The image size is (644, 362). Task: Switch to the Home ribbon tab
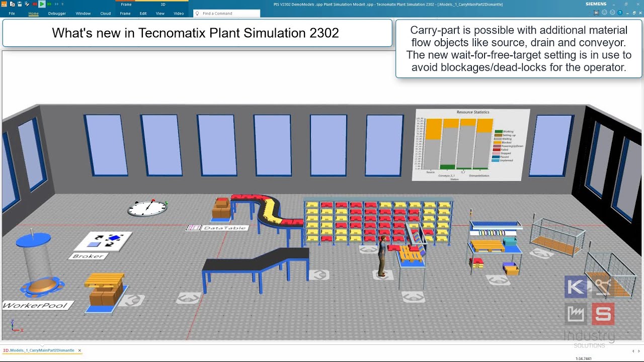pos(33,14)
